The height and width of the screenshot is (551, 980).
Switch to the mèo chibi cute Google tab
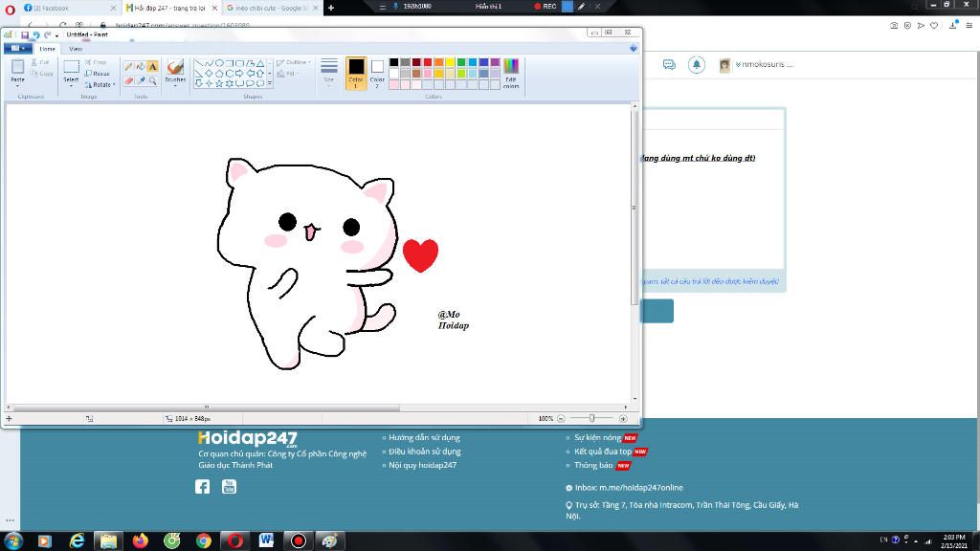click(273, 8)
